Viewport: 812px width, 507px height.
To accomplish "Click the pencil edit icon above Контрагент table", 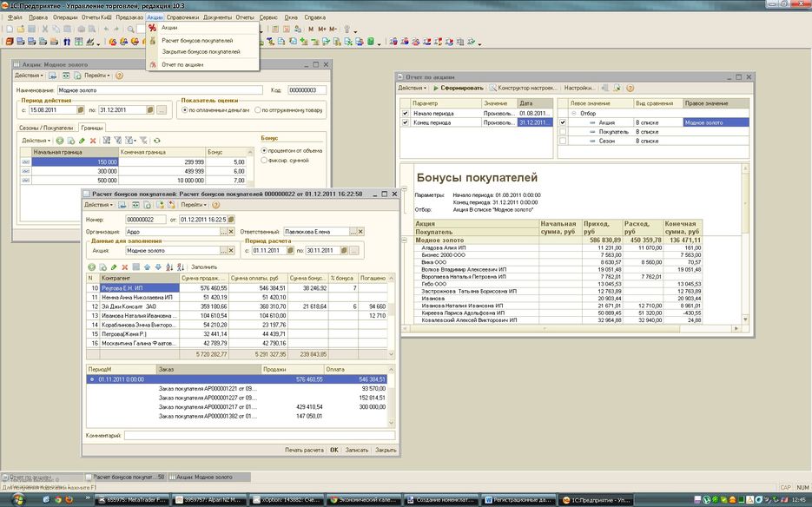I will point(114,267).
